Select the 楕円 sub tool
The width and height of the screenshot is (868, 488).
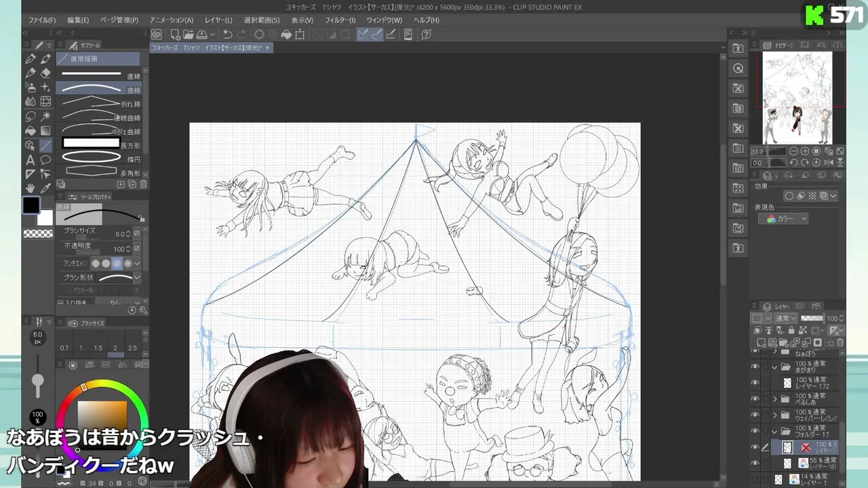click(x=100, y=158)
